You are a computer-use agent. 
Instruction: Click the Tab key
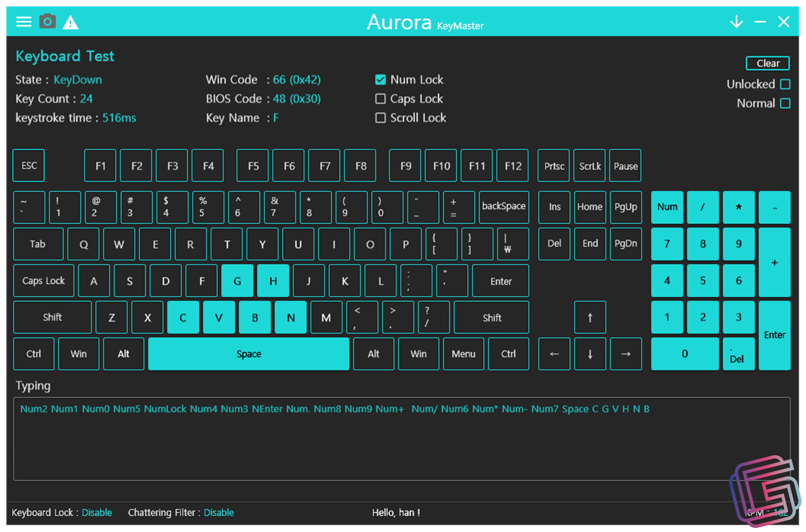tap(38, 244)
